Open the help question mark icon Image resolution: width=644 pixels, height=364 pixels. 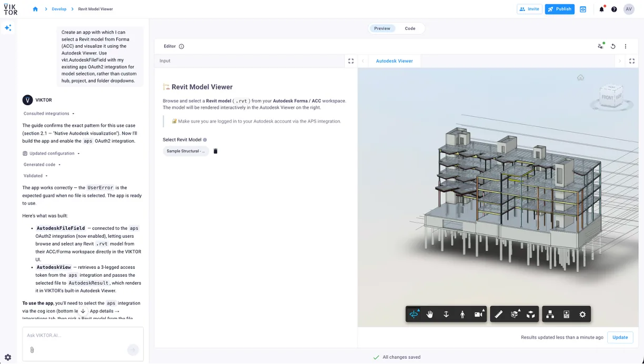click(614, 9)
